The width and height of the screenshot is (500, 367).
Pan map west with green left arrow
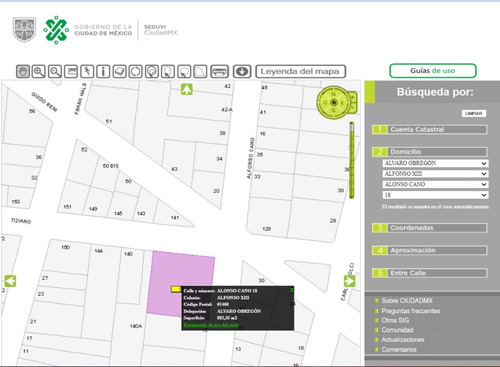10,281
